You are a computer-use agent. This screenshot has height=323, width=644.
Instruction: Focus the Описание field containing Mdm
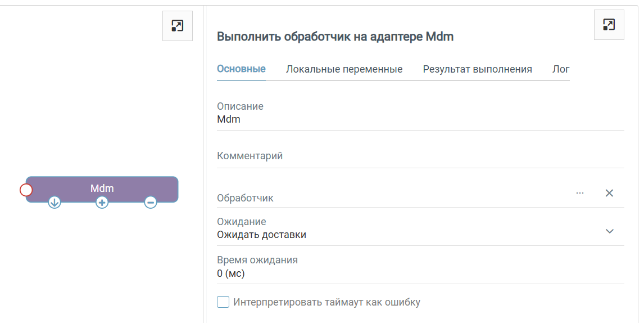tap(393, 119)
